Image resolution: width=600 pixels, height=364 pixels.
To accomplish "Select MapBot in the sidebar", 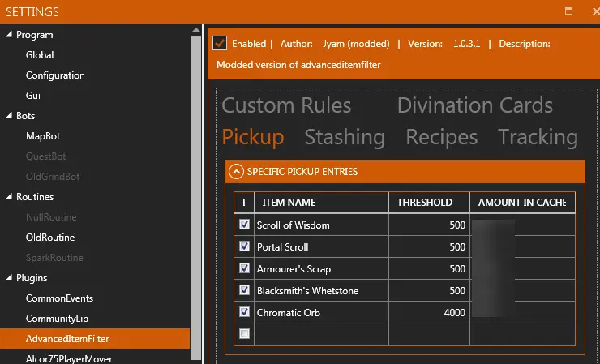I will (x=43, y=136).
